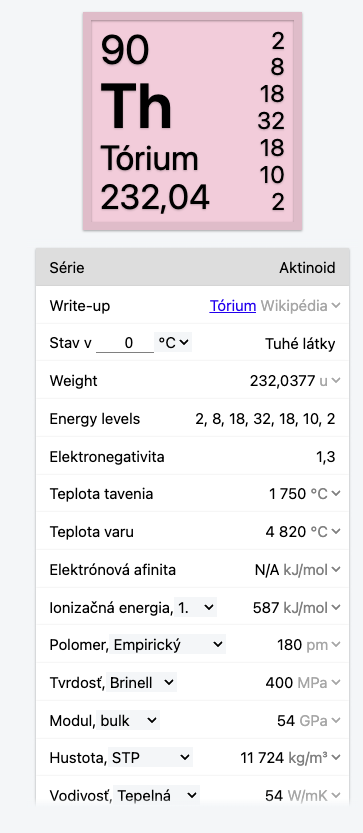The image size is (363, 833).
Task: Click the temperature input field showing 0
Action: pos(125,343)
